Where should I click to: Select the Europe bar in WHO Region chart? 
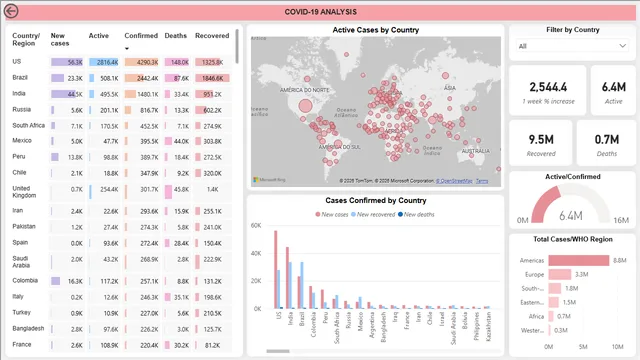coord(560,274)
